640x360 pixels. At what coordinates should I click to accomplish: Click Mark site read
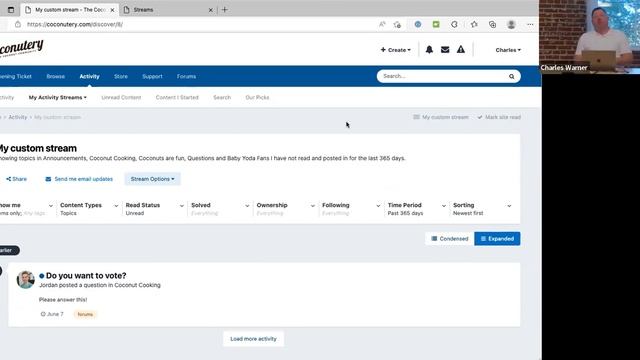[x=499, y=117]
